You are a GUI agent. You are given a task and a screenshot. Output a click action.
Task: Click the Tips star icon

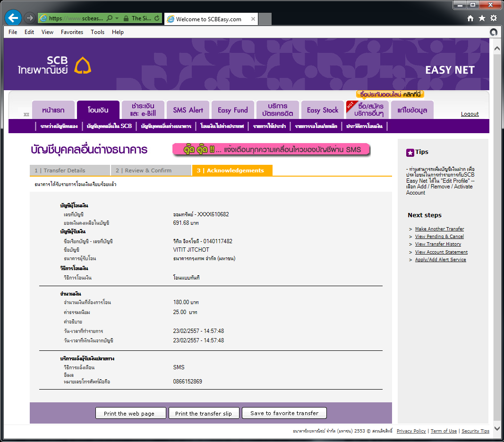tap(410, 153)
